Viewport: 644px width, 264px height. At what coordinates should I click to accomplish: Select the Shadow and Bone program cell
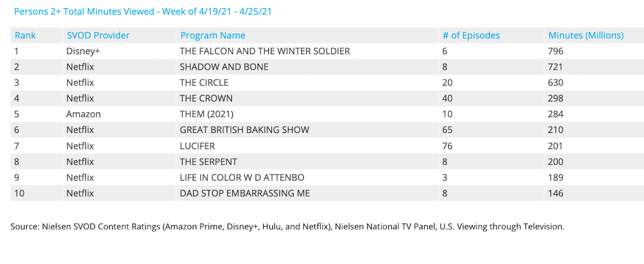pyautogui.click(x=224, y=67)
